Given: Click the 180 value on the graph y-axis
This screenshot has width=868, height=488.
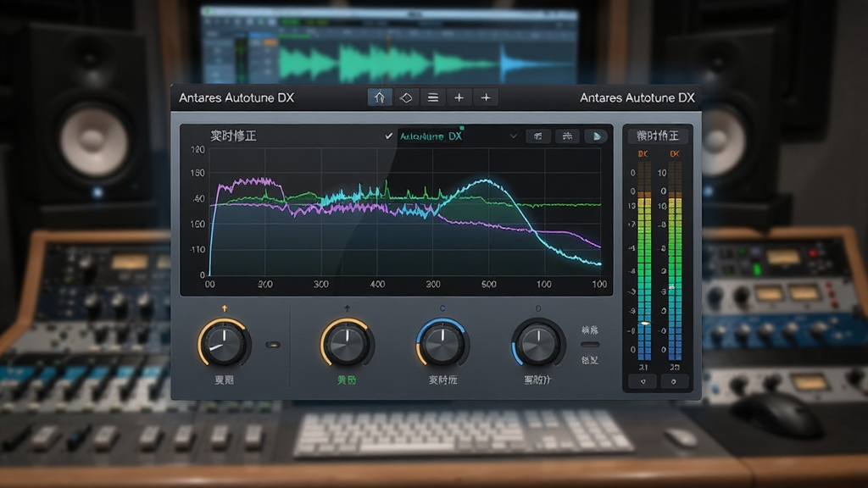Looking at the screenshot, I should [198, 173].
